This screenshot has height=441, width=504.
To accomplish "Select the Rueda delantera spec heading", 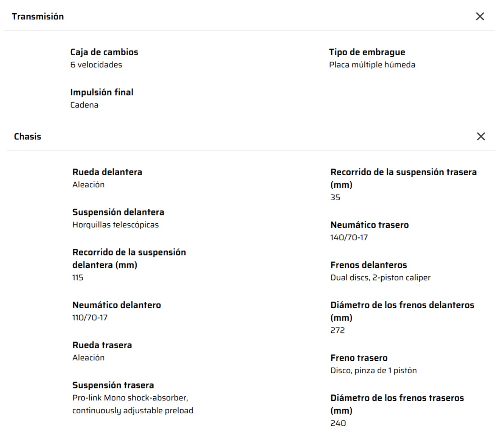I will 107,172.
